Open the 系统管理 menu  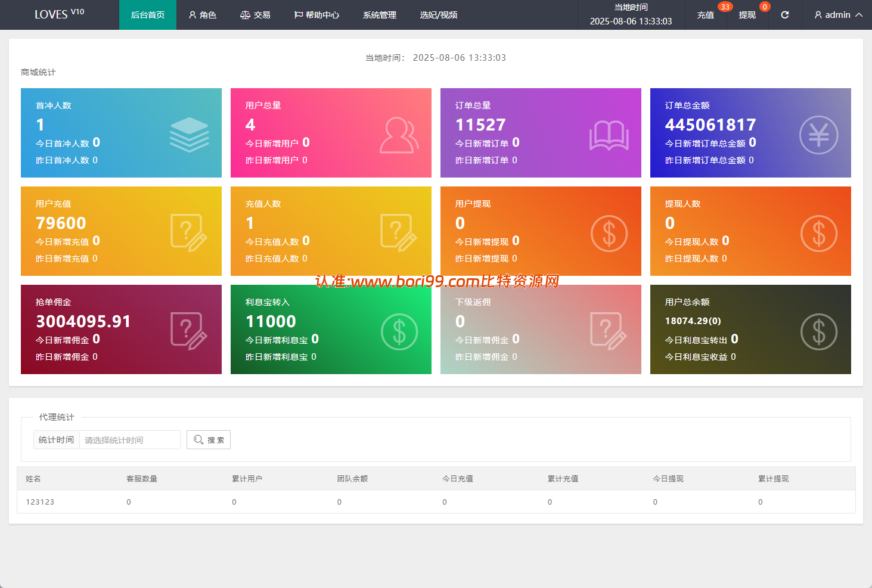point(380,15)
